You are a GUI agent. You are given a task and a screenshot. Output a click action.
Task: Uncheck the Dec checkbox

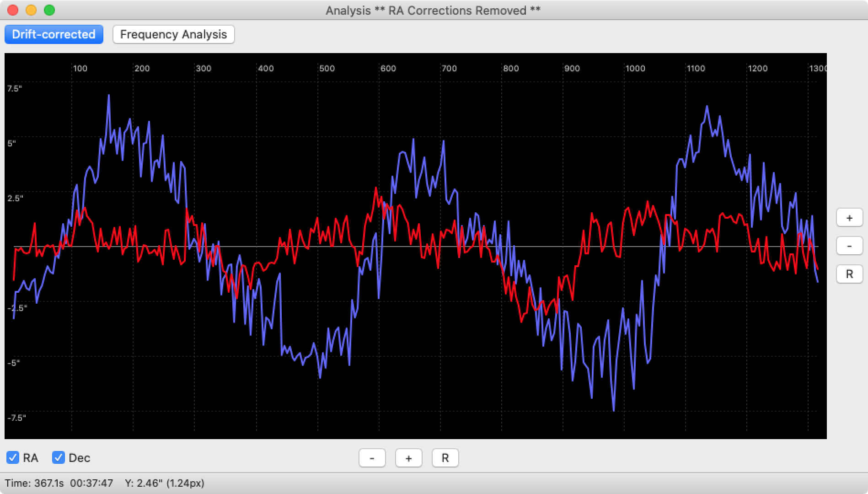(x=59, y=457)
